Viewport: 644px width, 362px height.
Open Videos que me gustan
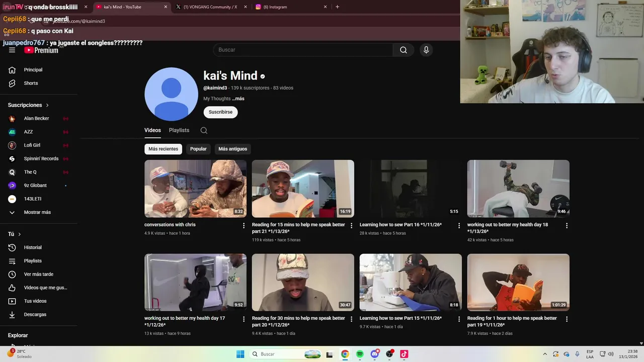[x=45, y=288]
